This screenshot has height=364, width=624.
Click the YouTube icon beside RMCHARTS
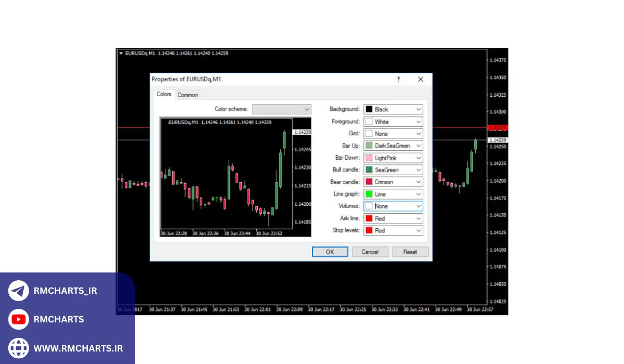(x=19, y=319)
